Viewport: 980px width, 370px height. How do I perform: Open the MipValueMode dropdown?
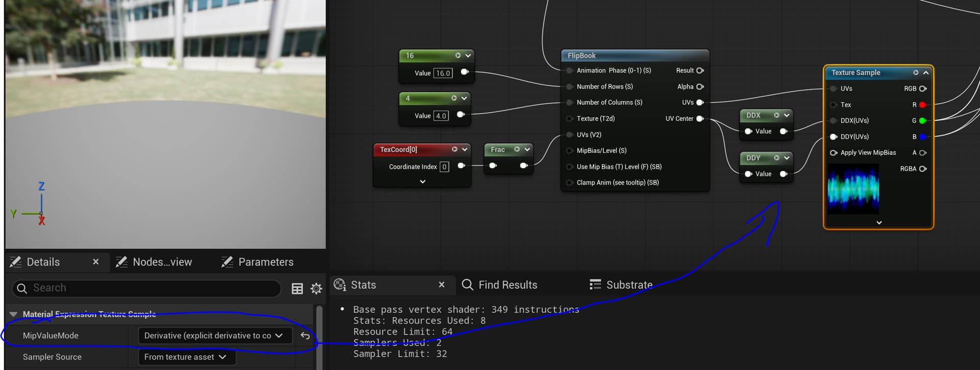click(x=214, y=336)
